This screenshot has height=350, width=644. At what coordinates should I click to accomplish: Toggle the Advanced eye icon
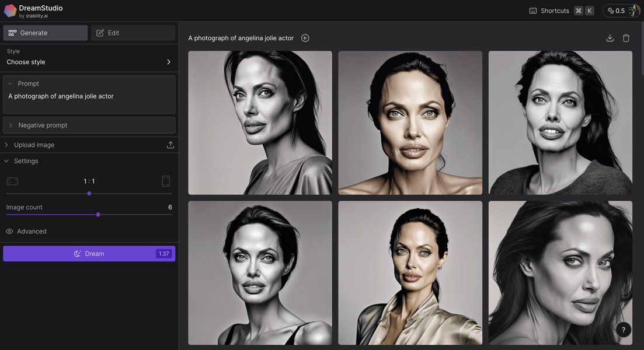tap(9, 232)
